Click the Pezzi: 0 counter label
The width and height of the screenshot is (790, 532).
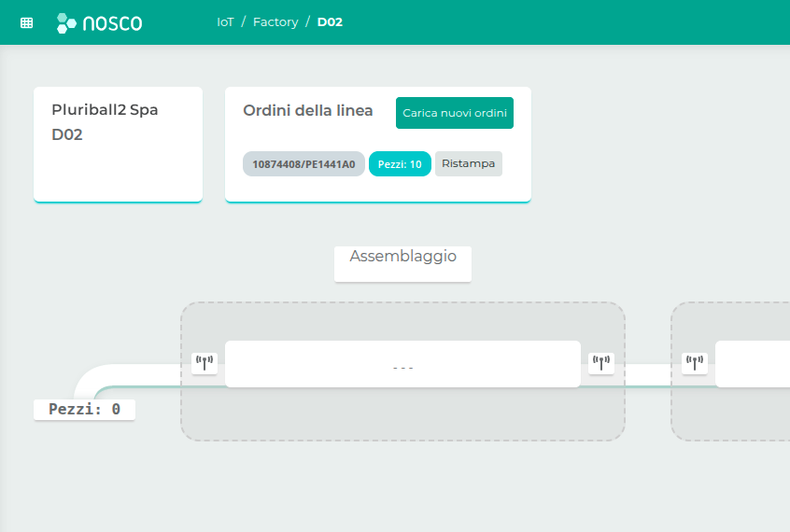[84, 409]
